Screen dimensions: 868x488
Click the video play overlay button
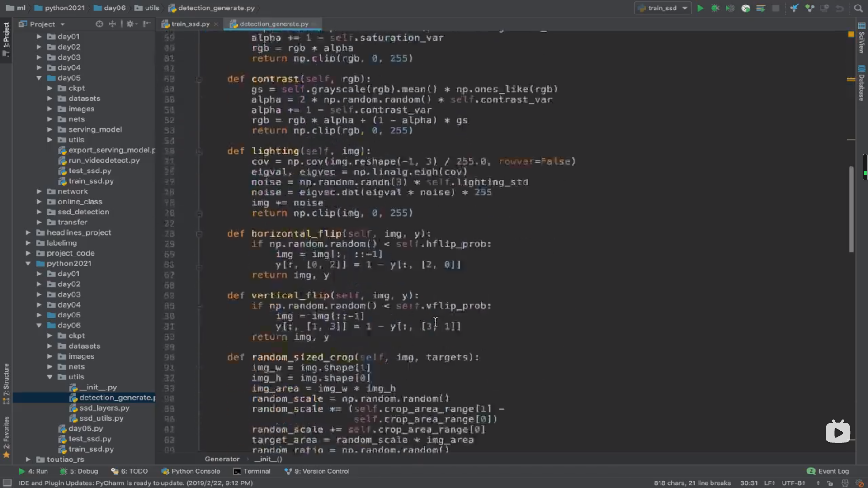point(838,432)
